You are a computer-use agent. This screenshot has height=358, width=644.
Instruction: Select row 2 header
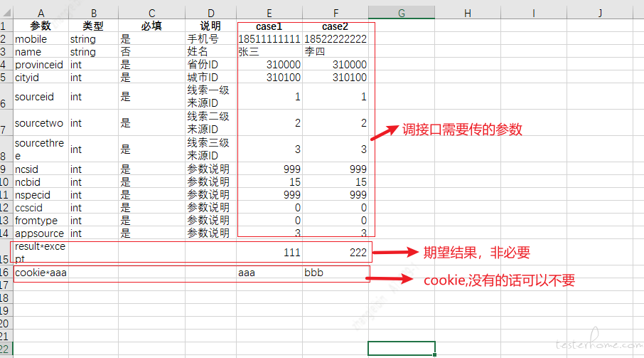6,38
